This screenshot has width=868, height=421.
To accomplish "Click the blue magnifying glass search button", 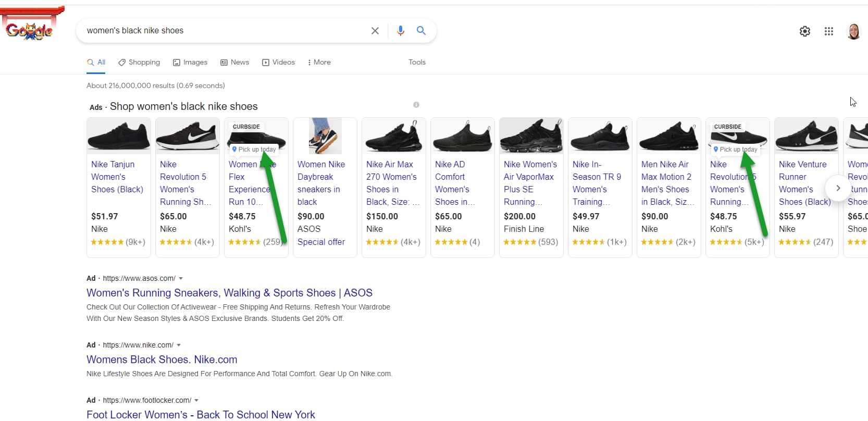I will tap(421, 31).
